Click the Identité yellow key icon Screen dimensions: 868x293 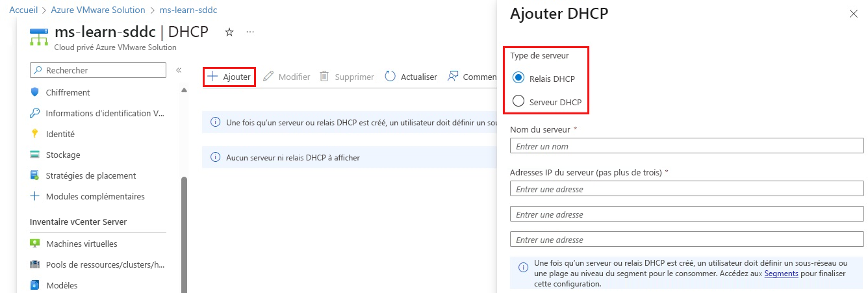35,134
